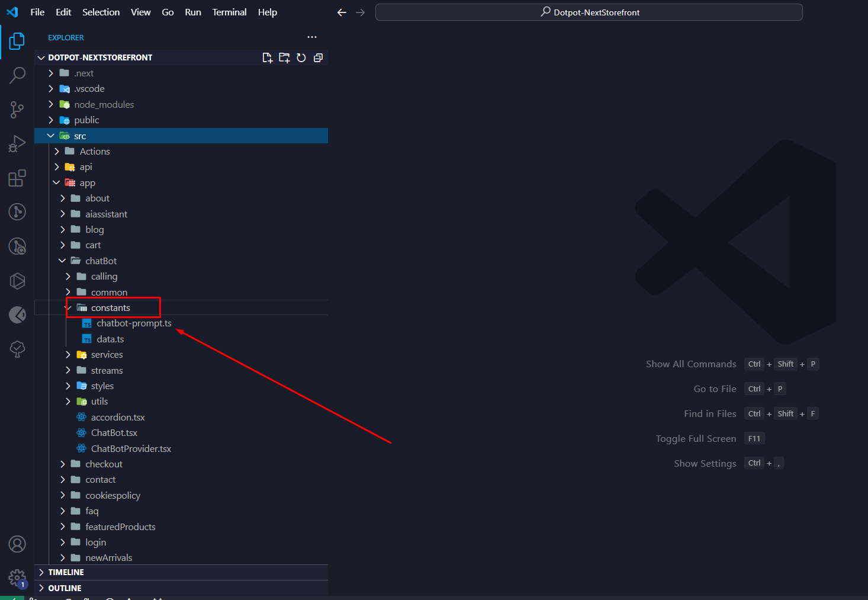The height and width of the screenshot is (600, 868).
Task: Select the services folder
Action: 181,355
